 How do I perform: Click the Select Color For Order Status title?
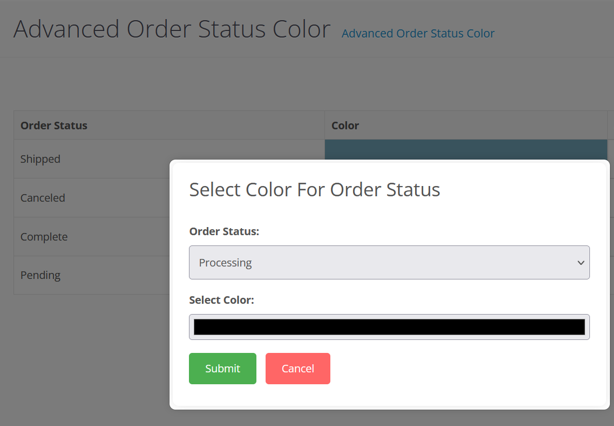click(x=314, y=190)
